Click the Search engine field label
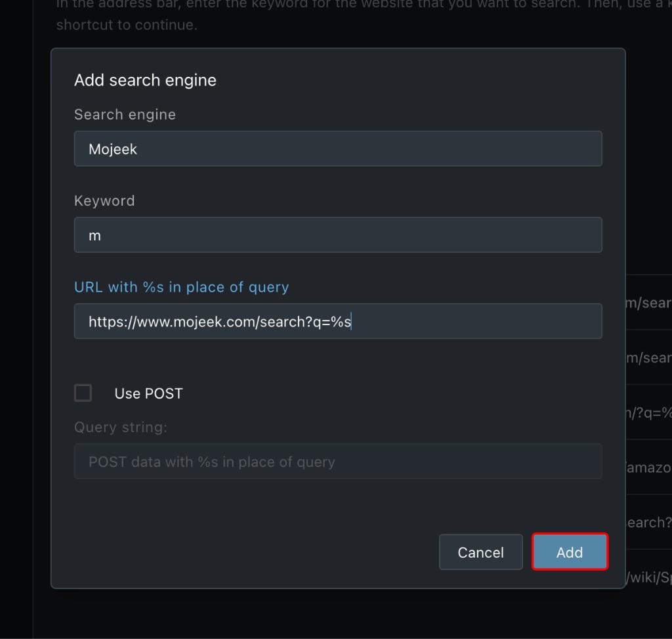 pos(125,114)
